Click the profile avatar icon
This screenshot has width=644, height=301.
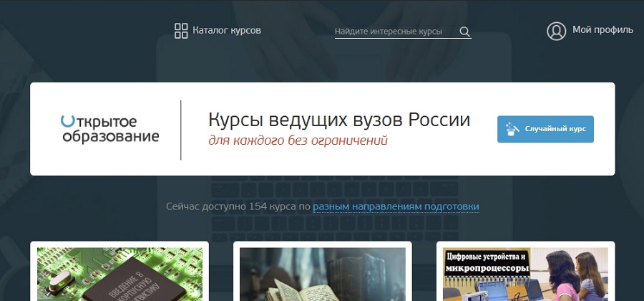pos(557,31)
